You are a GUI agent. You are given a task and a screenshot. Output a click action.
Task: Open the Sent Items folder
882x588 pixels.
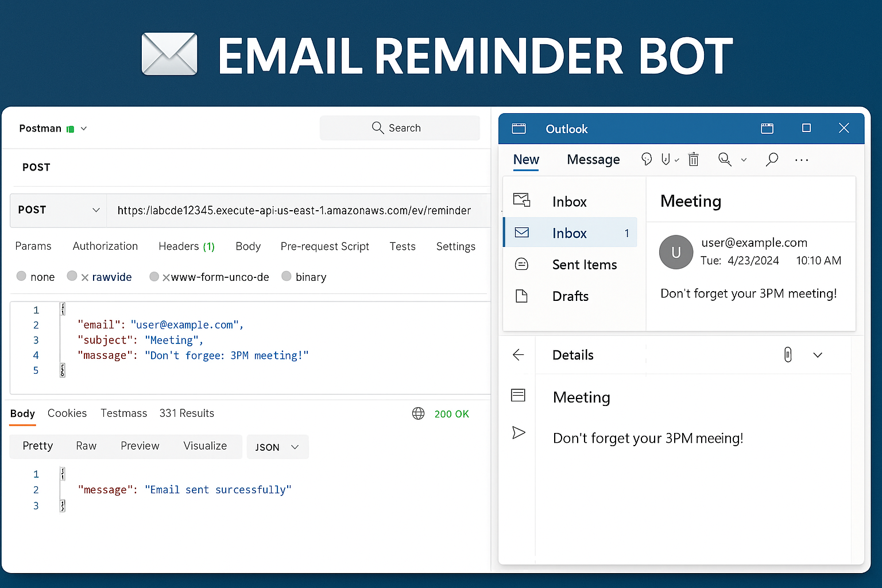585,265
